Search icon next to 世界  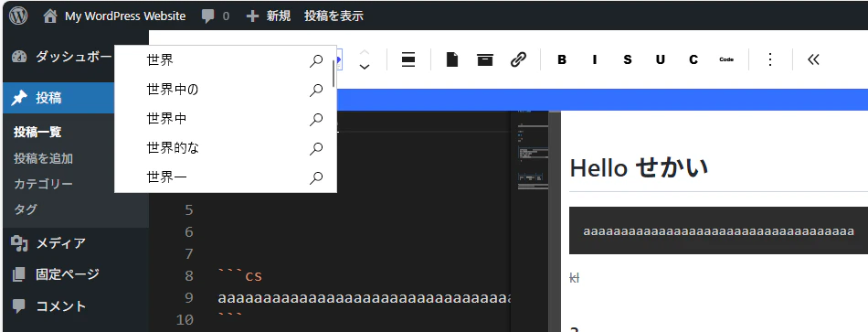(316, 60)
